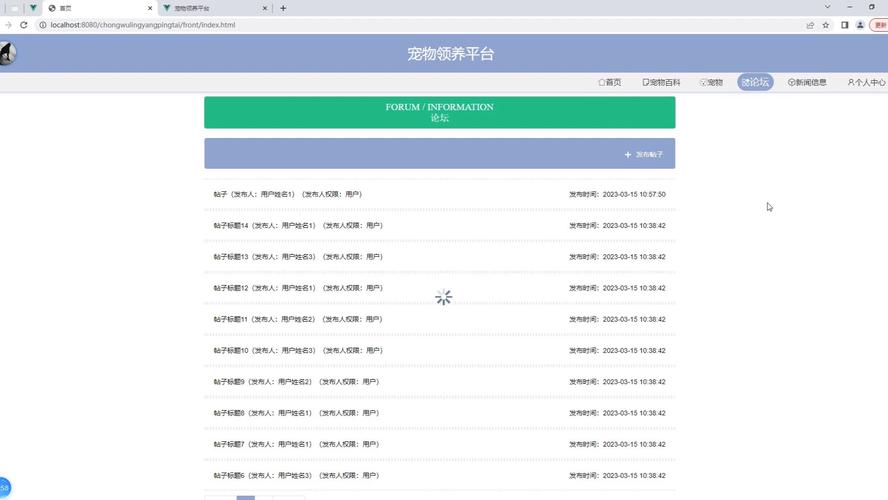The width and height of the screenshot is (888, 500).
Task: Select the 首页 browser tab
Action: point(99,8)
